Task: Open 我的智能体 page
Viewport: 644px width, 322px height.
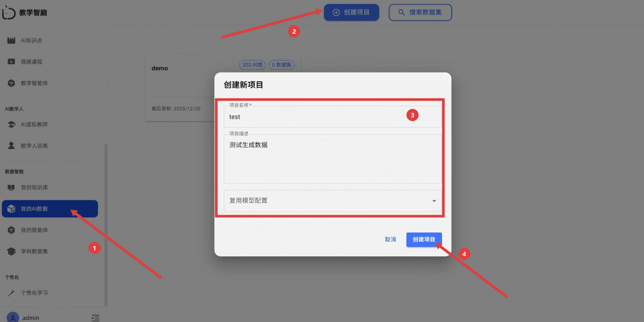Action: (50, 230)
